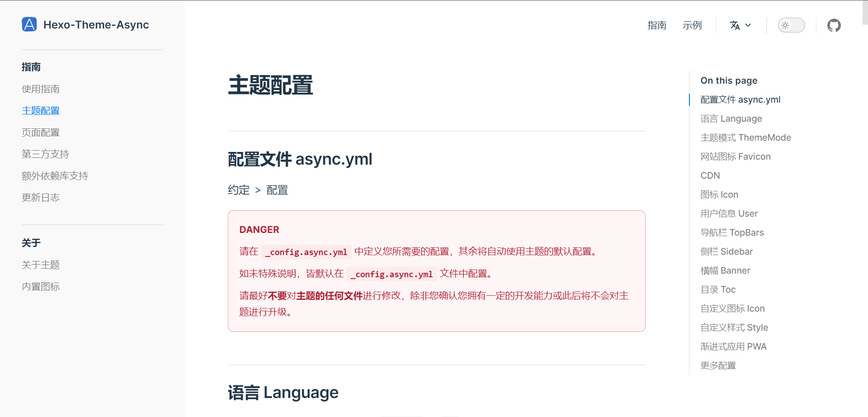Open 使用指南 in the sidebar
The height and width of the screenshot is (417, 868).
[x=41, y=89]
